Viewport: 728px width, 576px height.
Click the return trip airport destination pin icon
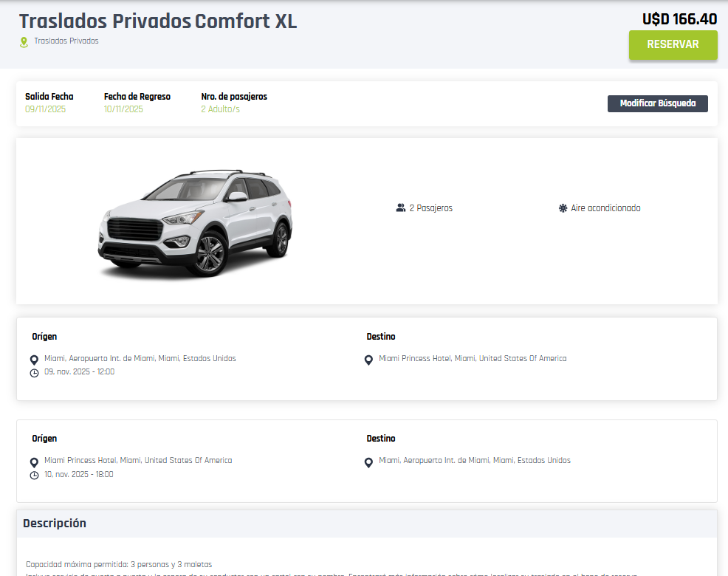(x=369, y=462)
